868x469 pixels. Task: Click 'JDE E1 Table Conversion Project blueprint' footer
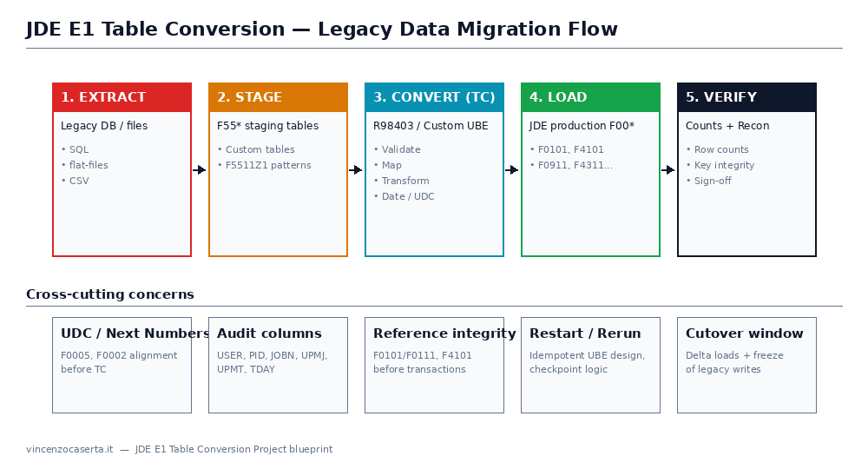[234, 449]
